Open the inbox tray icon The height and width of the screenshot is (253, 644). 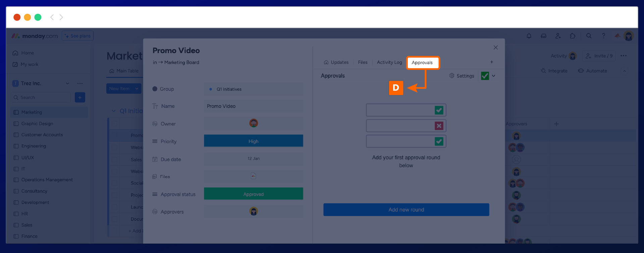pos(543,36)
